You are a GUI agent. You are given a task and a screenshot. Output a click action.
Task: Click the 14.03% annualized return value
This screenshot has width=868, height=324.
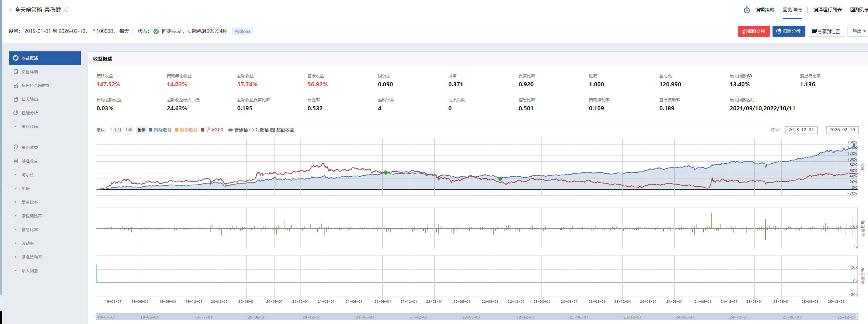point(177,84)
